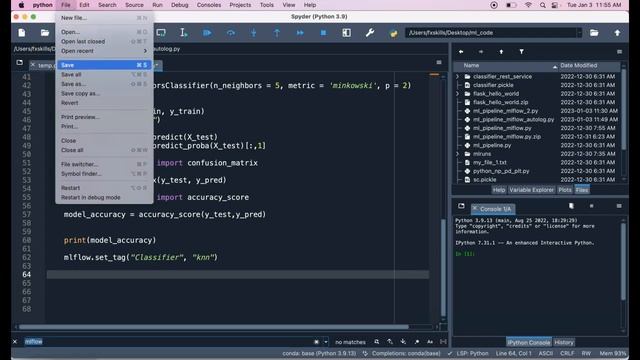Click editor horizontal scrollbar
This screenshot has height=360, width=640.
pyautogui.click(x=213, y=327)
